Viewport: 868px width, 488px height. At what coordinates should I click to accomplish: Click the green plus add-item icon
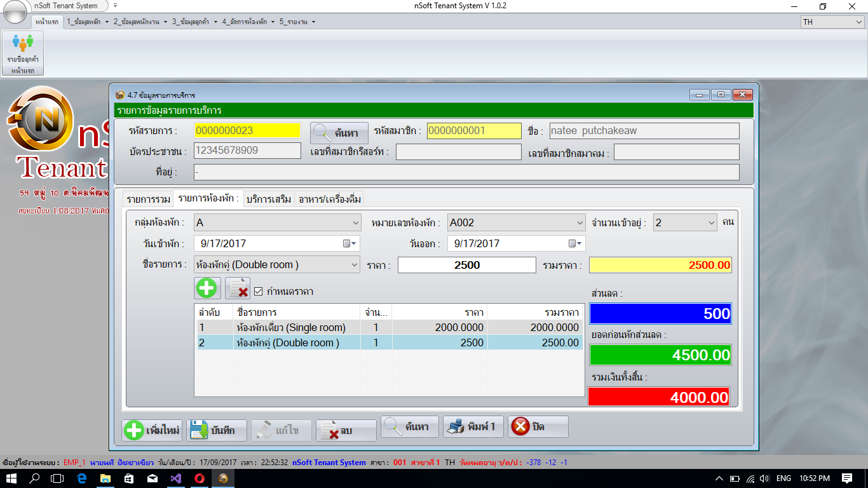coord(207,288)
